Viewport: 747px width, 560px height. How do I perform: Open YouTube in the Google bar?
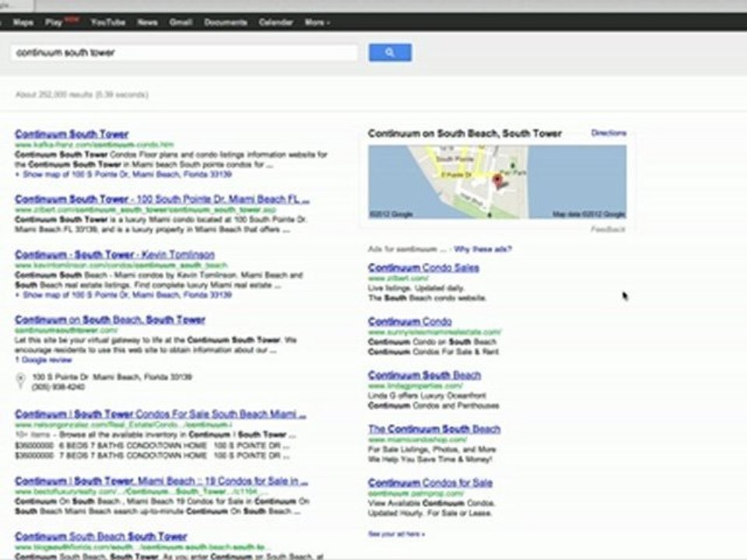click(108, 23)
